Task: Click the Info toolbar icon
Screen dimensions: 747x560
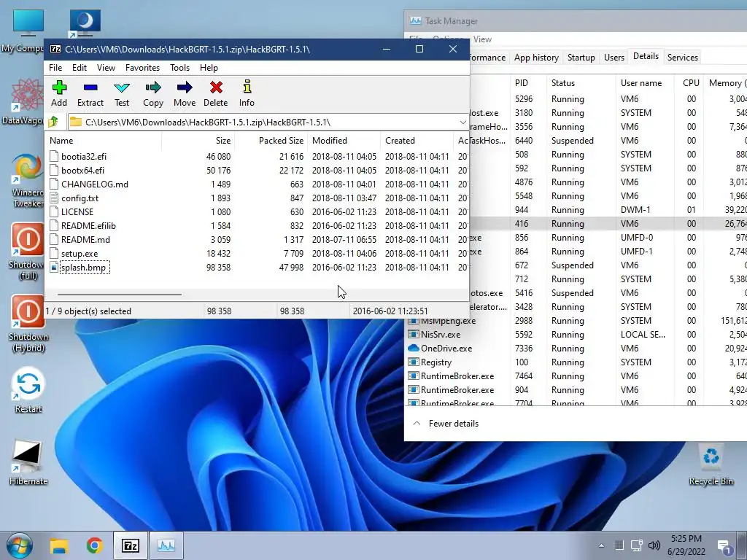Action: [x=247, y=93]
